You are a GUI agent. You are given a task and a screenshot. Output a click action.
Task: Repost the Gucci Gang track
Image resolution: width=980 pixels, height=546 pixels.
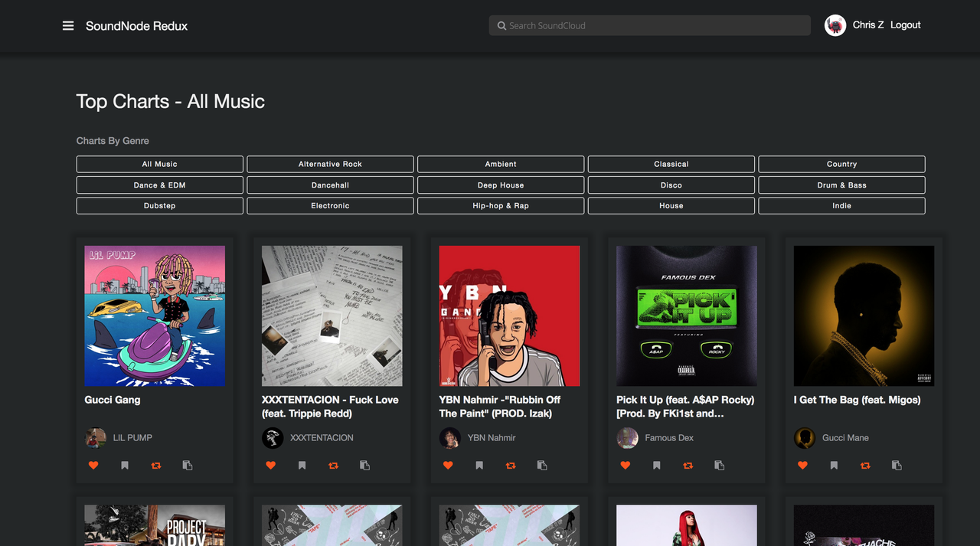pos(156,465)
